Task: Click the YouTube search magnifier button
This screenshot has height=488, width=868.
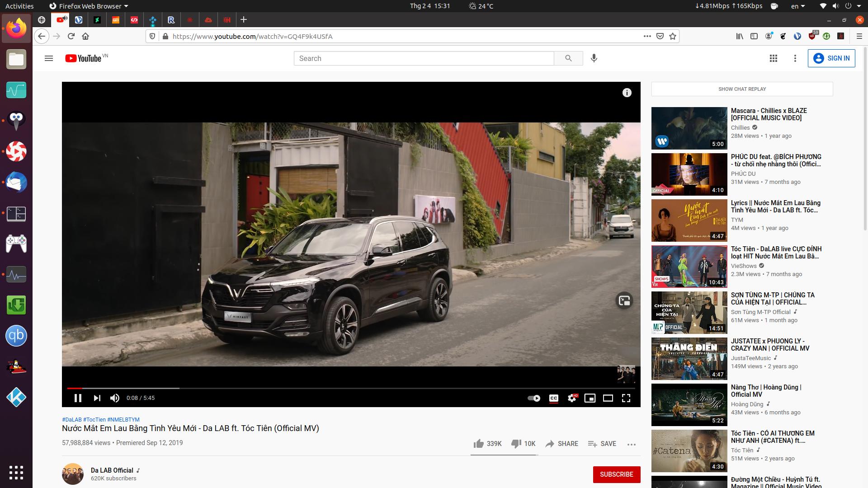Action: click(568, 58)
